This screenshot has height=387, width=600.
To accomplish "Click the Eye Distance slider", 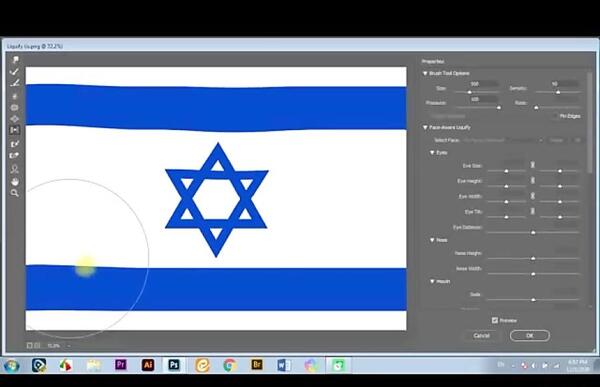I will [x=533, y=233].
